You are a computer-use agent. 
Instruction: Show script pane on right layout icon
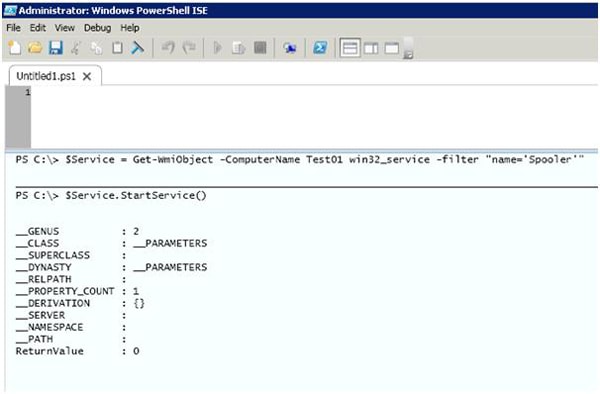coord(371,48)
